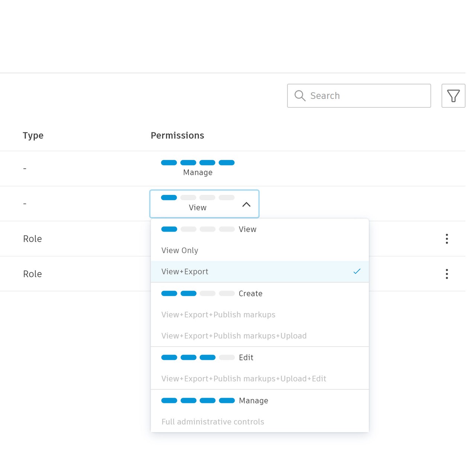
Task: Select View+Export+Publish markups option
Action: [260, 315]
